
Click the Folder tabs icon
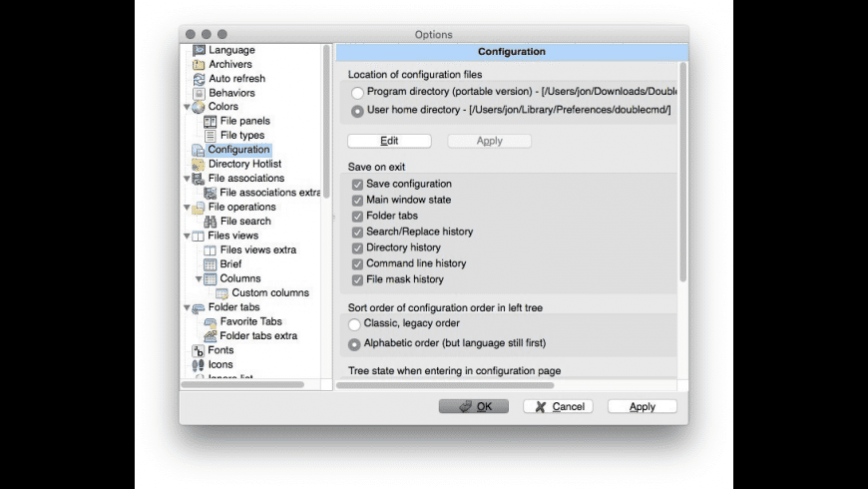(x=199, y=308)
